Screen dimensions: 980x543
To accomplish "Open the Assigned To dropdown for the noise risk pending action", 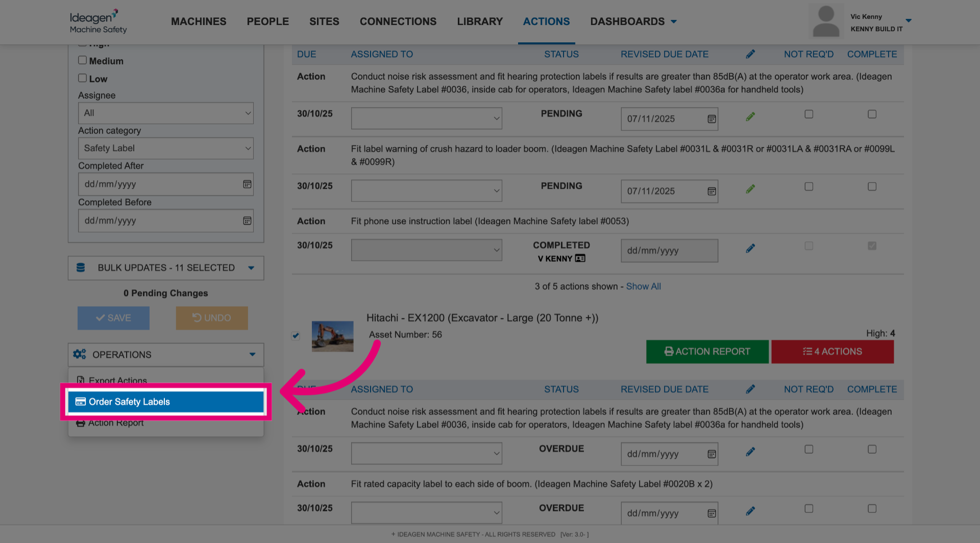I will pos(427,118).
